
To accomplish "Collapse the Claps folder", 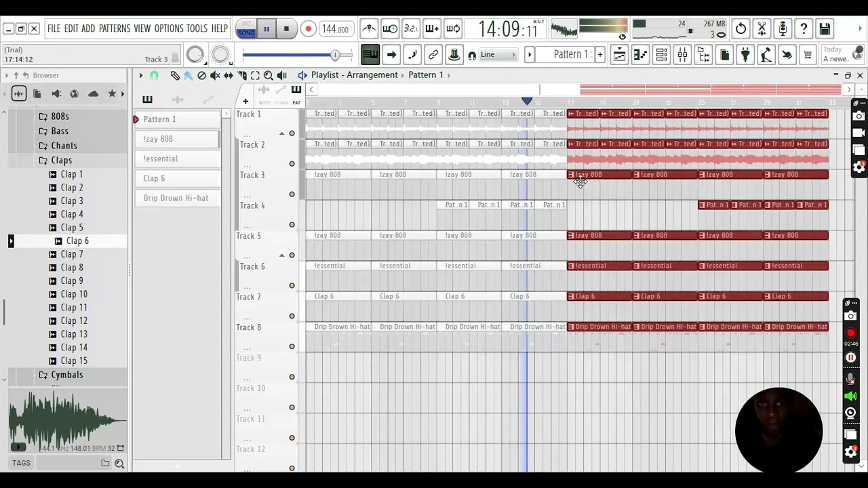I will [x=61, y=161].
